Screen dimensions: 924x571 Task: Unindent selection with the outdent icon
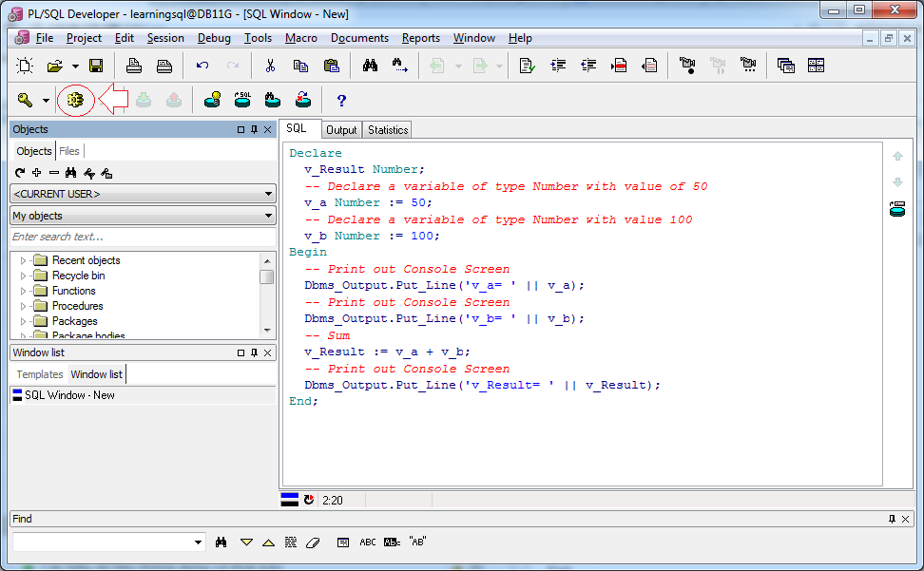point(588,66)
